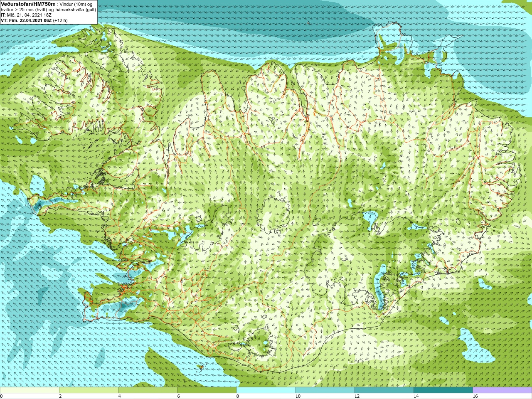Viewport: 532px width, 399px height.
Task: Click the lavender above-16 m/s legend swatch
Action: (x=502, y=390)
